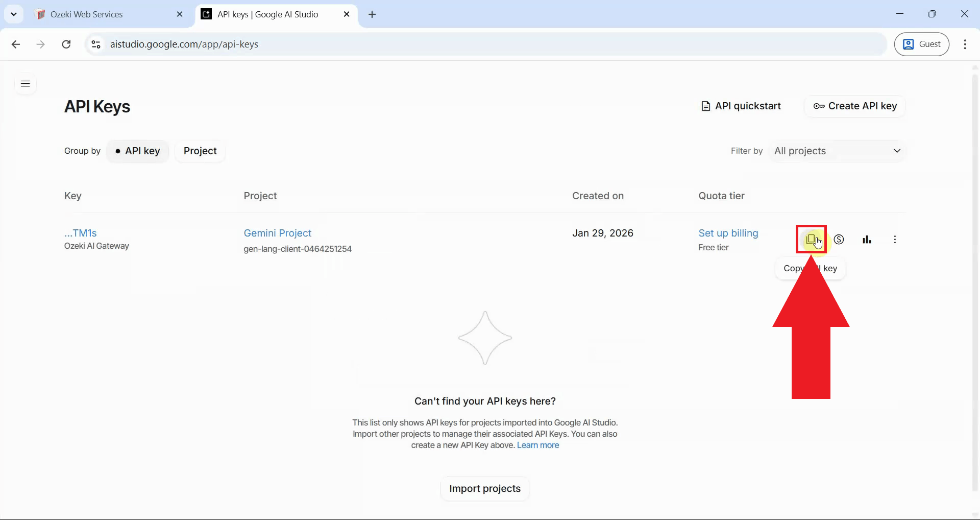Select API key grouping option
The image size is (980, 520).
[138, 151]
